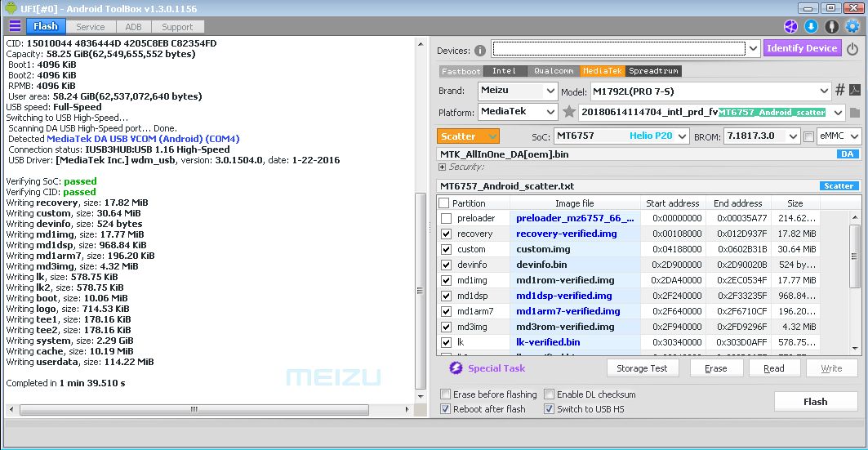The height and width of the screenshot is (450, 868).
Task: Switch to the ADB tab
Action: click(133, 27)
